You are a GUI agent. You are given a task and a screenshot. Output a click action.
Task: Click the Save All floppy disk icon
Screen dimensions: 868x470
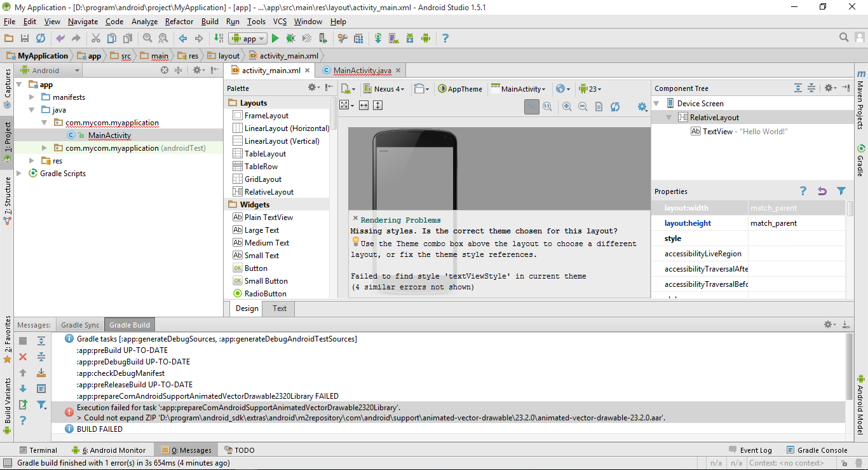[25, 38]
